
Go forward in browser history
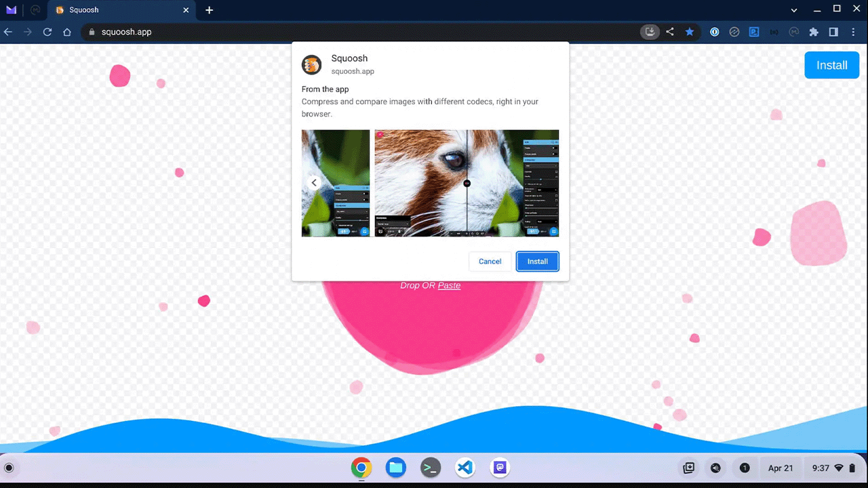(x=28, y=32)
